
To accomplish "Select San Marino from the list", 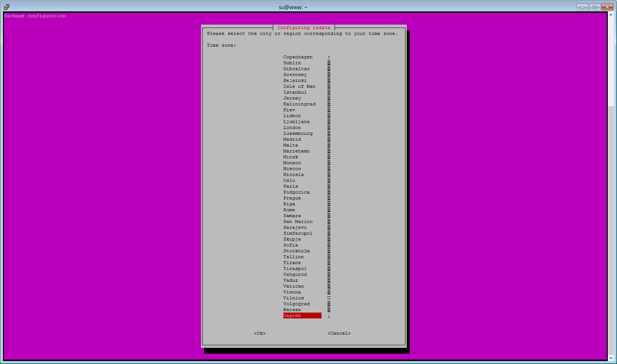I will (x=298, y=221).
